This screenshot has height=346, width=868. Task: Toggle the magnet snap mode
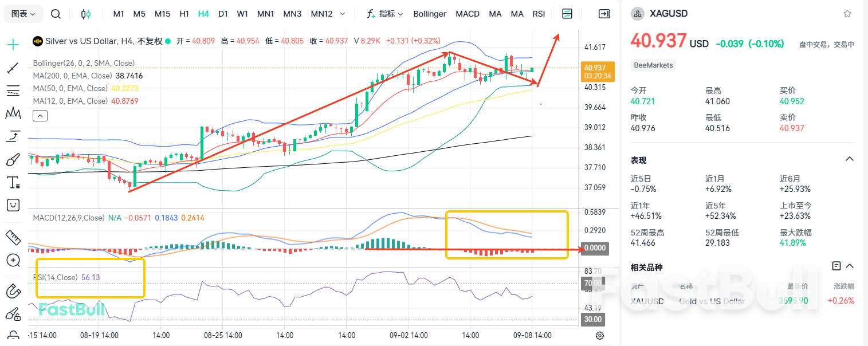click(13, 292)
